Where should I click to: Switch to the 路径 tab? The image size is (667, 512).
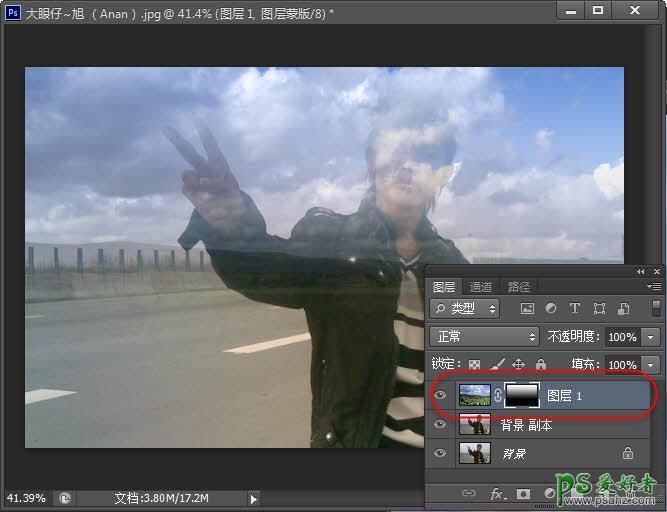click(518, 286)
